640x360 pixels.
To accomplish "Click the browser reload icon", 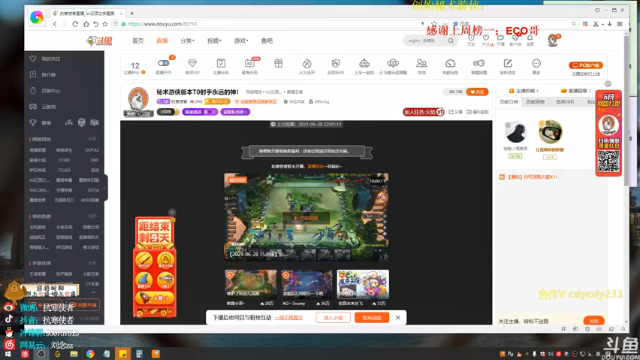I will pyautogui.click(x=75, y=24).
